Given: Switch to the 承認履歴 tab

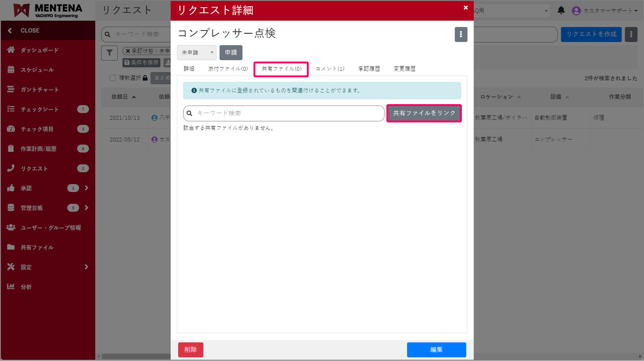Looking at the screenshot, I should (369, 68).
